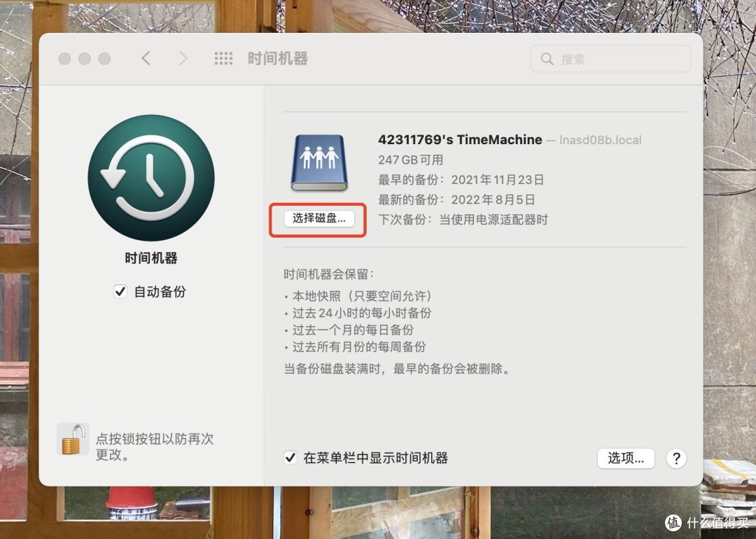Open the 选项... button
The height and width of the screenshot is (539, 756).
(x=626, y=458)
